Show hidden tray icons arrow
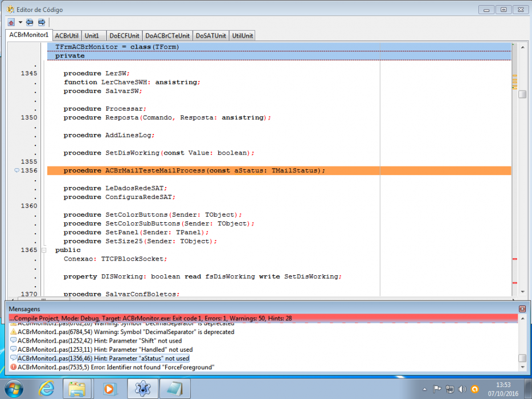 (x=424, y=389)
